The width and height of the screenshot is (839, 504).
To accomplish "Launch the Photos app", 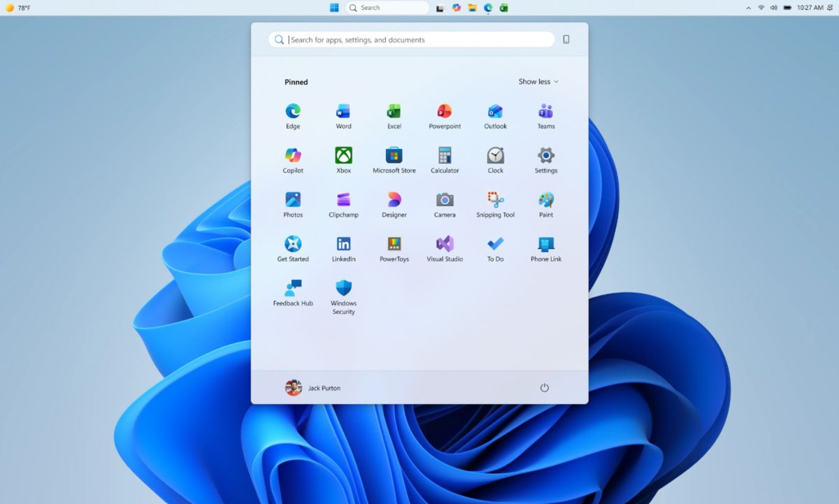I will 293,205.
